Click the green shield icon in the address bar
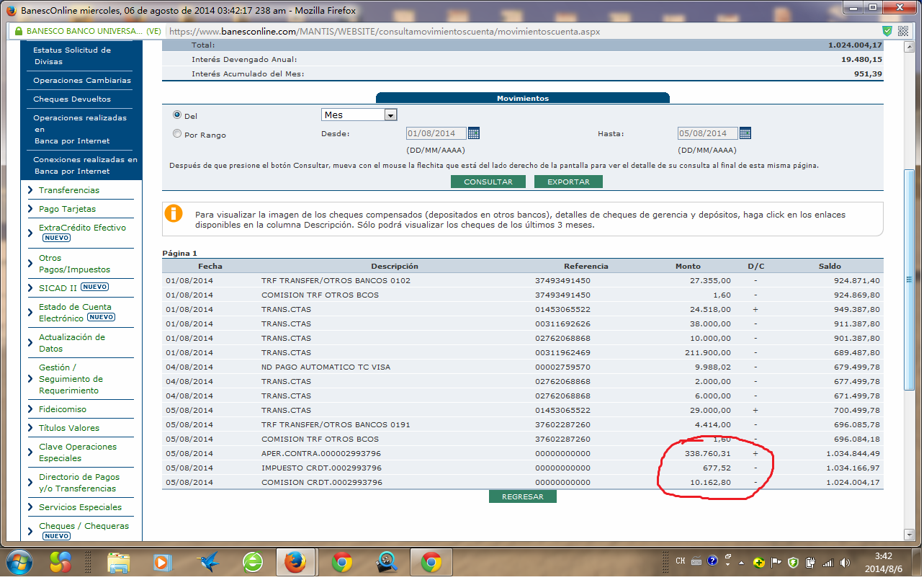 [887, 31]
